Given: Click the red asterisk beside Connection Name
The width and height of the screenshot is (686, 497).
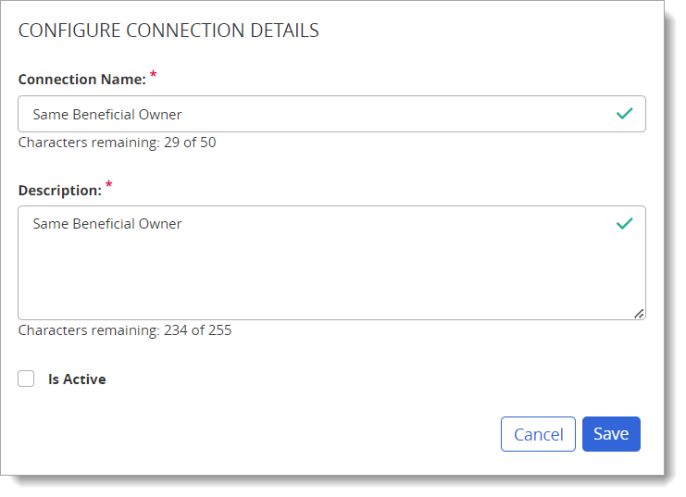Looking at the screenshot, I should point(153,74).
